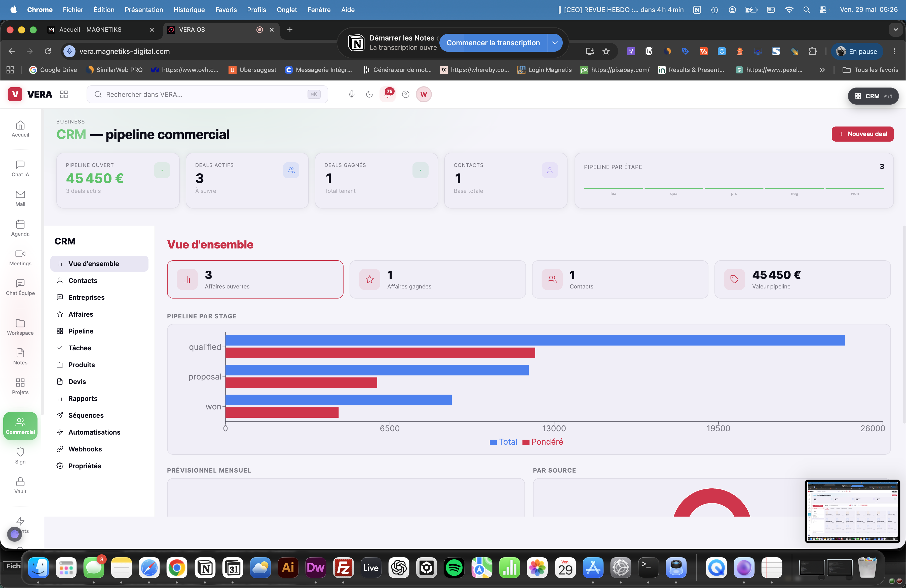This screenshot has height=588, width=906.
Task: Open notifications bell with 75 badge
Action: pyautogui.click(x=388, y=94)
